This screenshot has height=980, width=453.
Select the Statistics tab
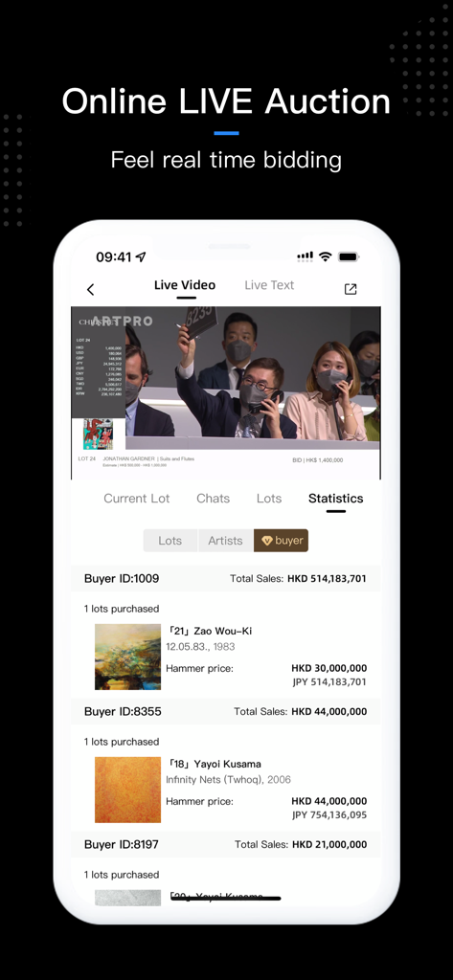[335, 498]
